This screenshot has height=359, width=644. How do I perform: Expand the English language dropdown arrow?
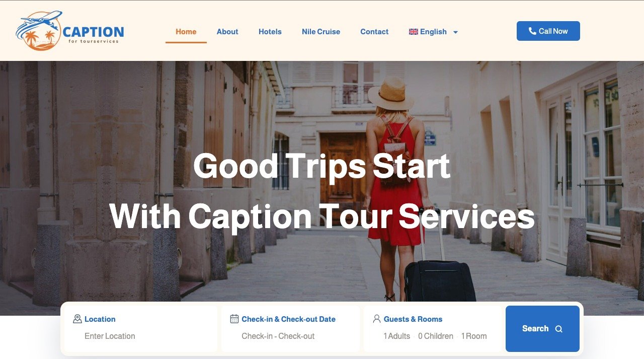tap(455, 32)
